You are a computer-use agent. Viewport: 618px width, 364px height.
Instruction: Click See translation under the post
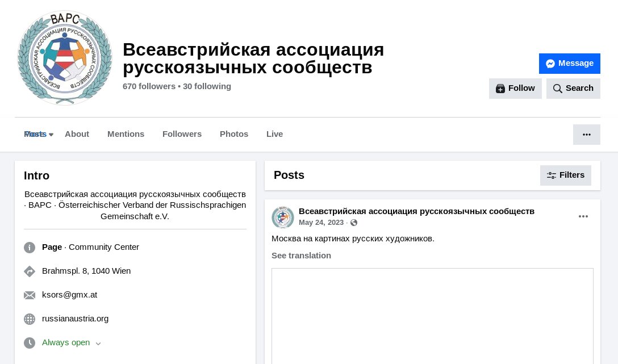coord(301,256)
